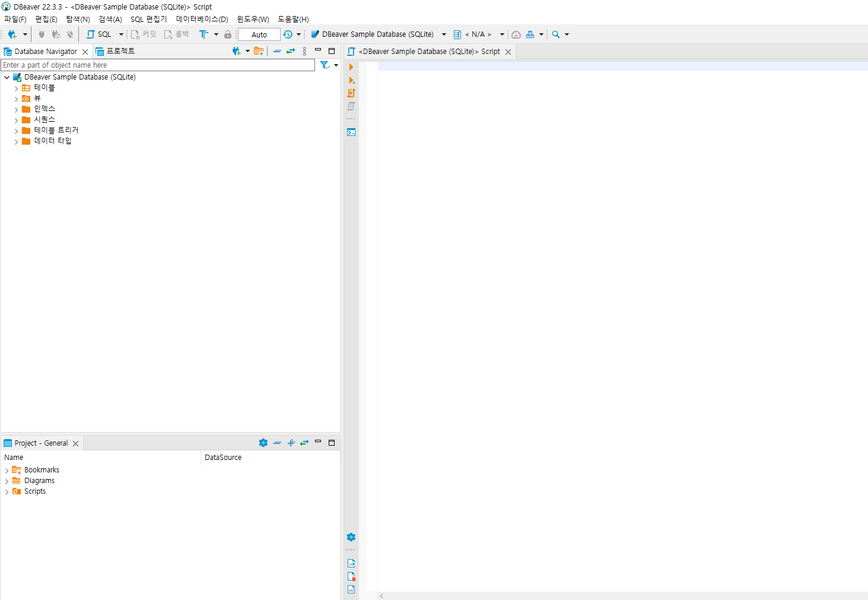
Task: Click the magnifier search icon in toolbar
Action: point(556,34)
